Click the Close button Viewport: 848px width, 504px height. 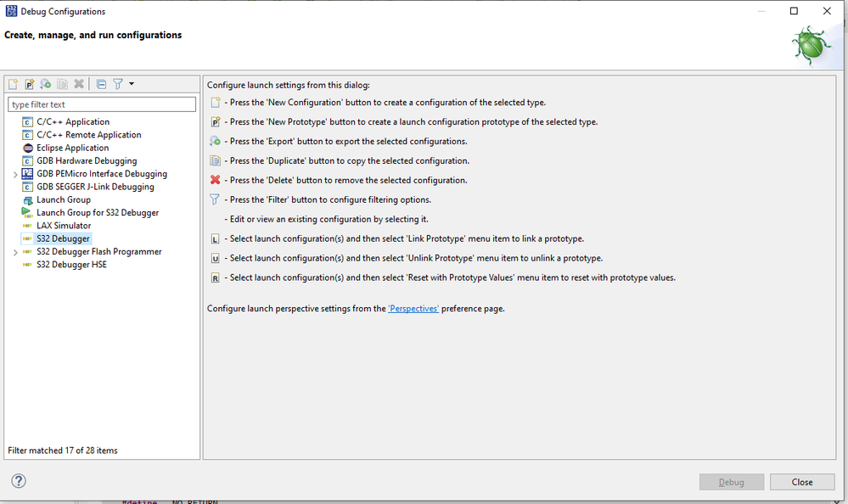click(x=802, y=482)
